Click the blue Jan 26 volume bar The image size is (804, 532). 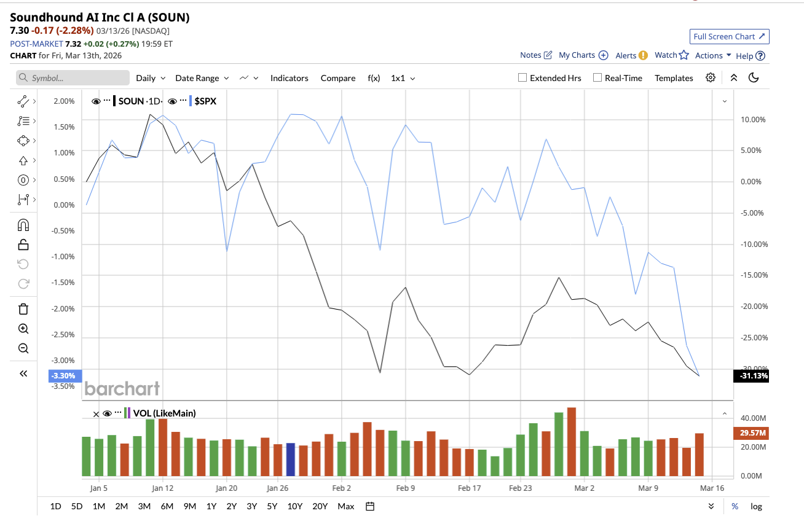tap(291, 460)
